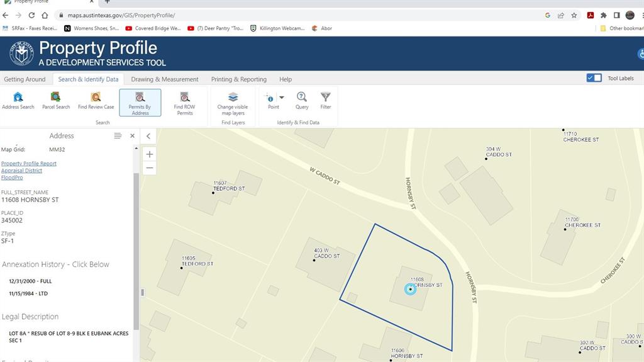Open the FloodPro link
The height and width of the screenshot is (362, 644).
[x=12, y=178]
